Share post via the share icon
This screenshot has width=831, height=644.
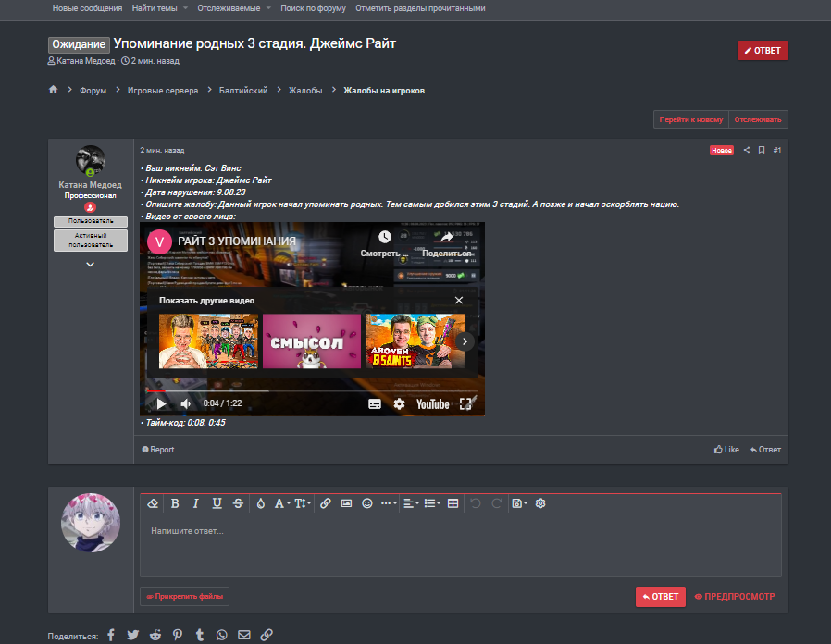coord(747,150)
